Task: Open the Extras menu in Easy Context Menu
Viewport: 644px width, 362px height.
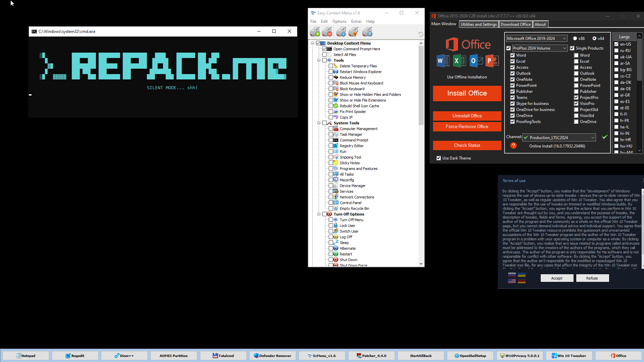Action: coord(356,21)
